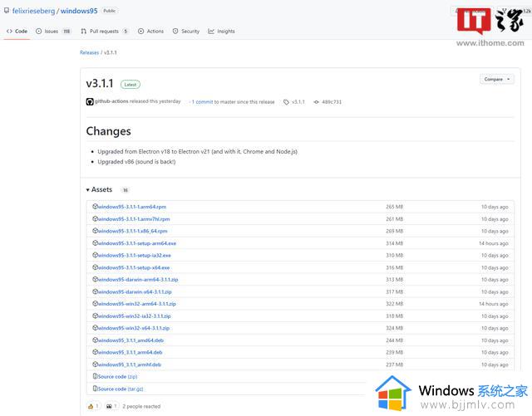Switch to the Issues tab
This screenshot has width=532, height=416.
pyautogui.click(x=53, y=32)
